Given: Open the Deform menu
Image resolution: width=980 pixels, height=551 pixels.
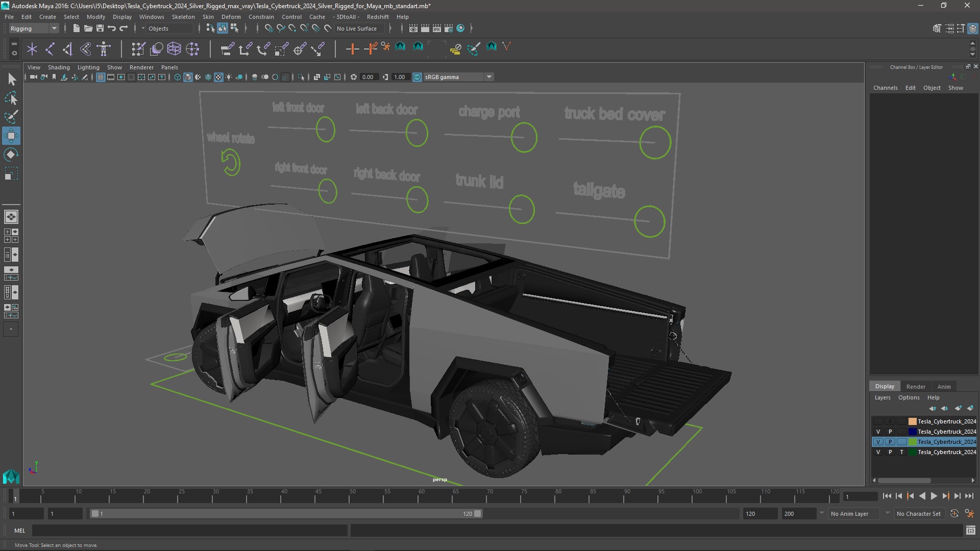Looking at the screenshot, I should [x=231, y=17].
